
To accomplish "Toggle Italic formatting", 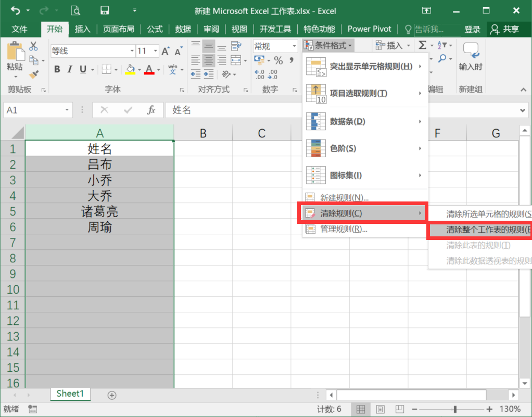I will 70,69.
